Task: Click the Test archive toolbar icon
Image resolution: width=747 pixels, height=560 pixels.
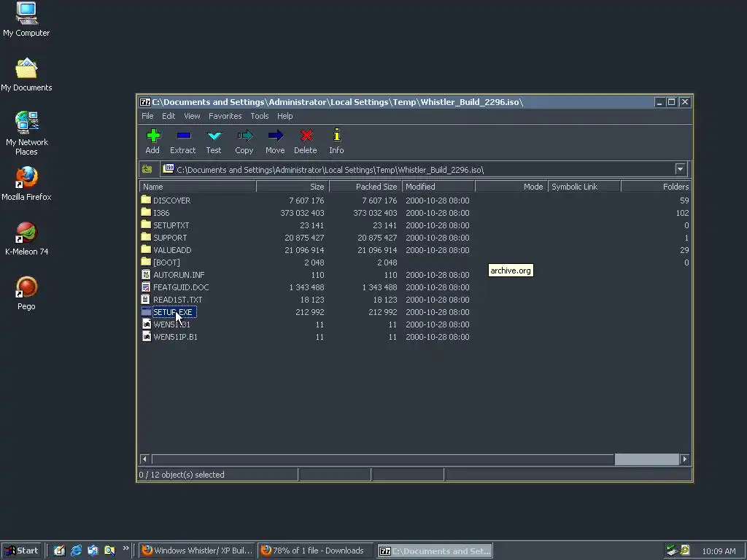Action: tap(214, 136)
